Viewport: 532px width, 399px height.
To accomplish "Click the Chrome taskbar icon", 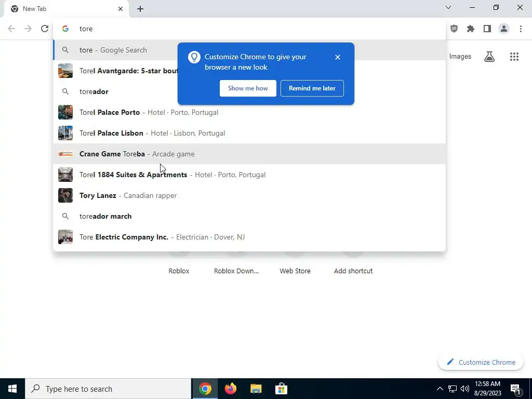I will pyautogui.click(x=205, y=389).
